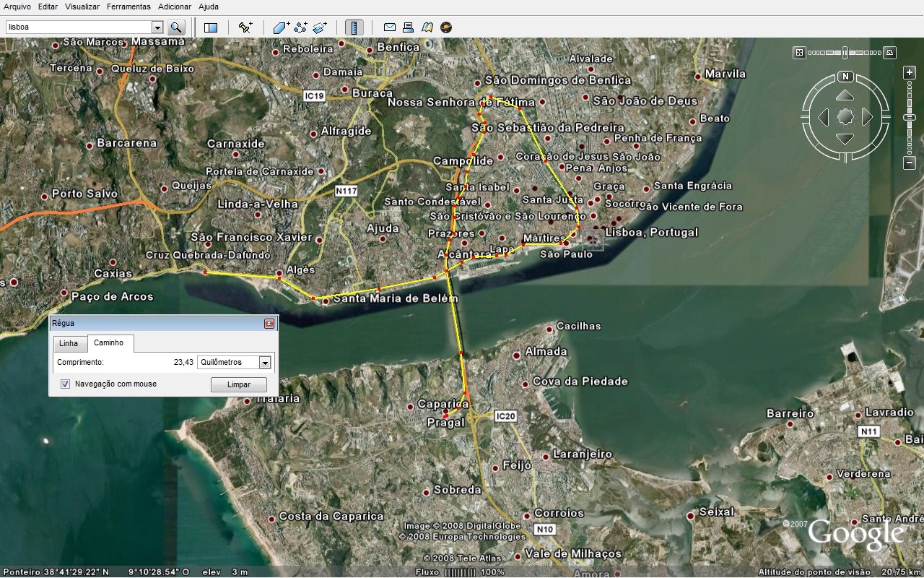Open the Editar menu

pyautogui.click(x=48, y=7)
